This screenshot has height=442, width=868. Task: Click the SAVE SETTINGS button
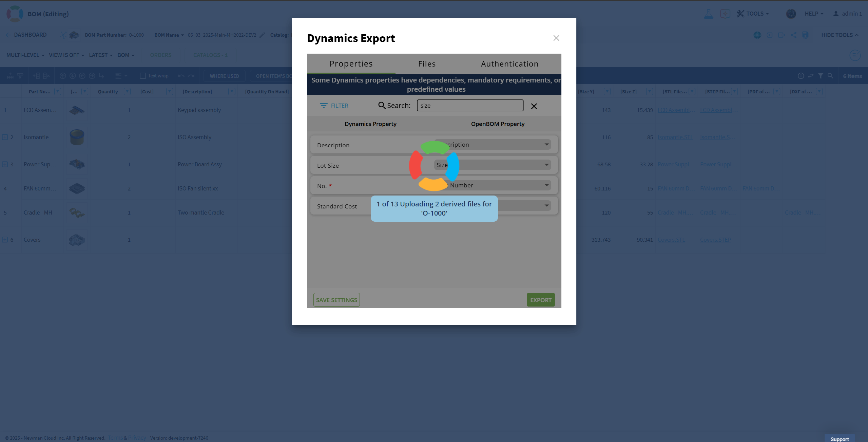click(x=336, y=300)
